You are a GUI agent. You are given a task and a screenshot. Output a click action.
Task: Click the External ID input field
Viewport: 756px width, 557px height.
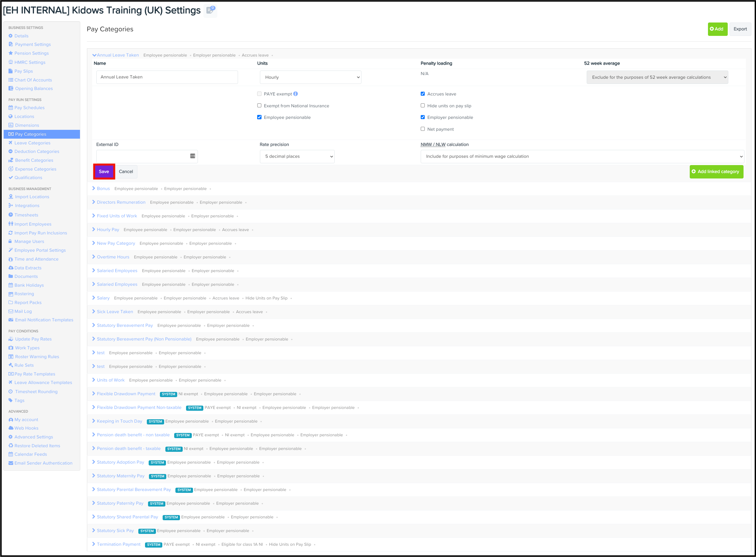[147, 157]
